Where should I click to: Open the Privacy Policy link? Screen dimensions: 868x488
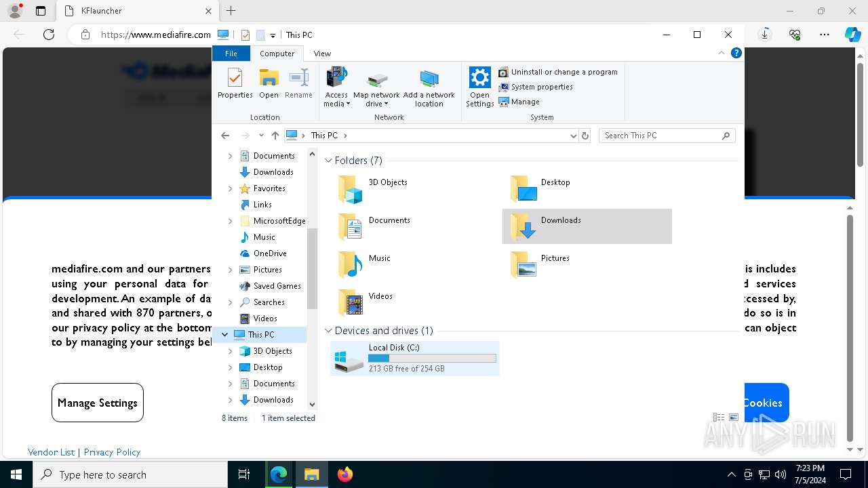pyautogui.click(x=112, y=452)
